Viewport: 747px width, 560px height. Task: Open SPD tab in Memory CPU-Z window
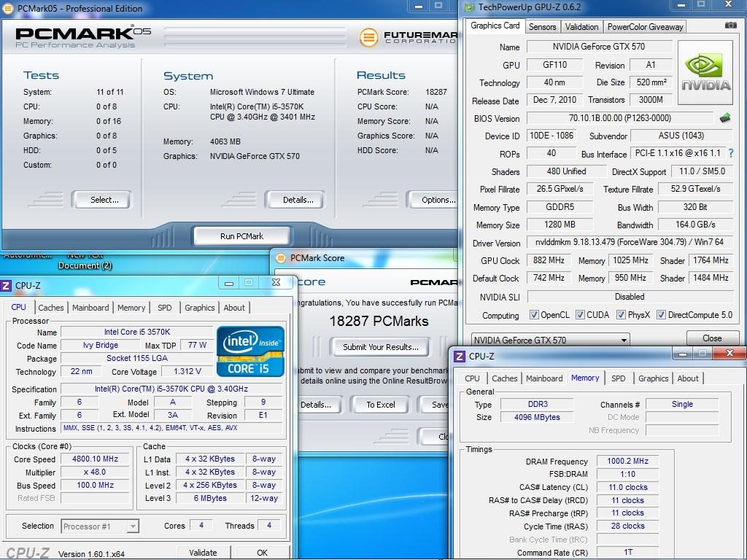[619, 378]
